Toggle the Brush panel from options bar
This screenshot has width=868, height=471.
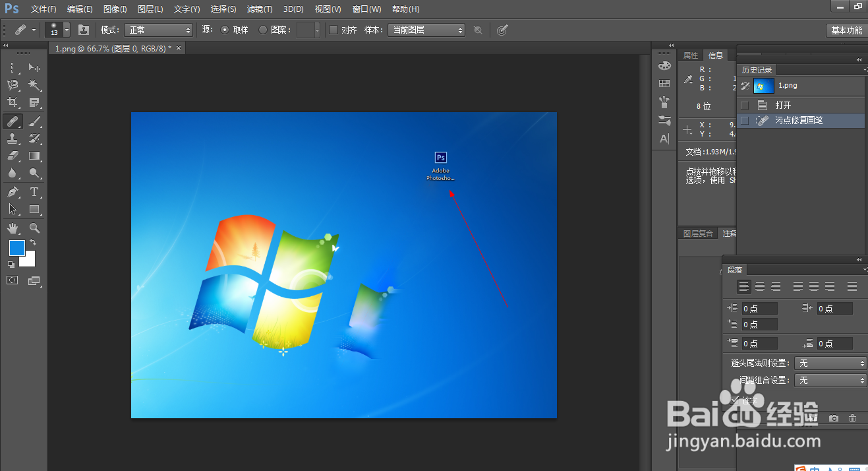coord(84,30)
